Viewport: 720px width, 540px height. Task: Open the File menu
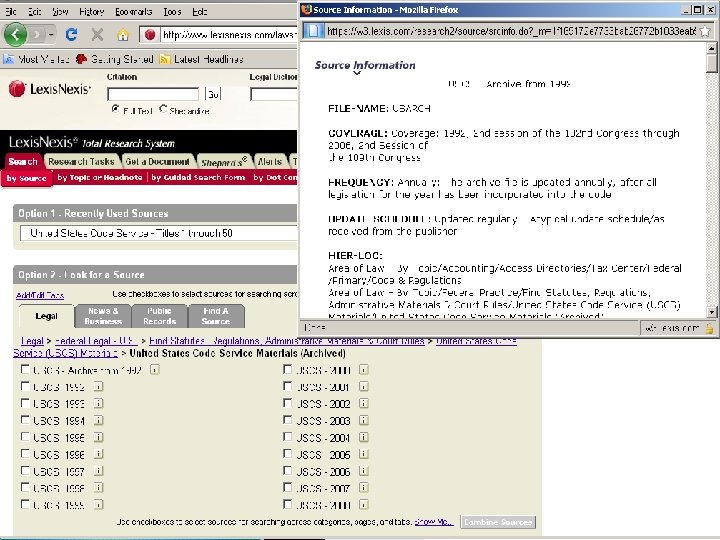[11, 11]
